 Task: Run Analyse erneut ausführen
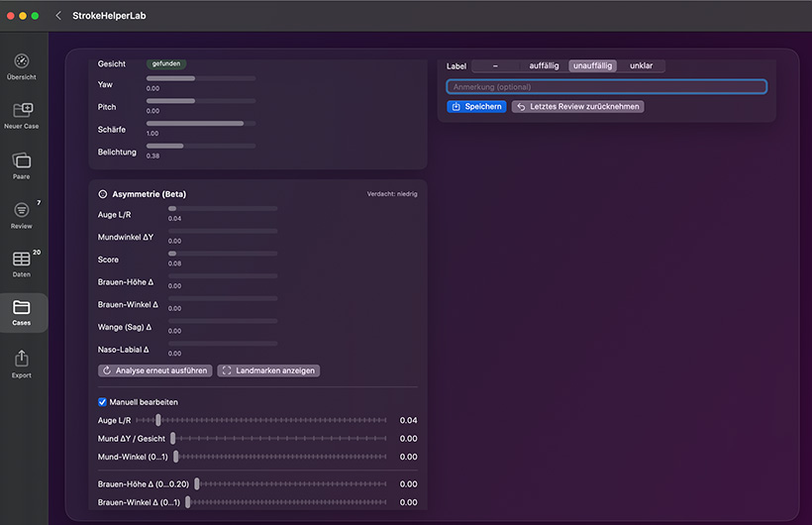point(155,370)
